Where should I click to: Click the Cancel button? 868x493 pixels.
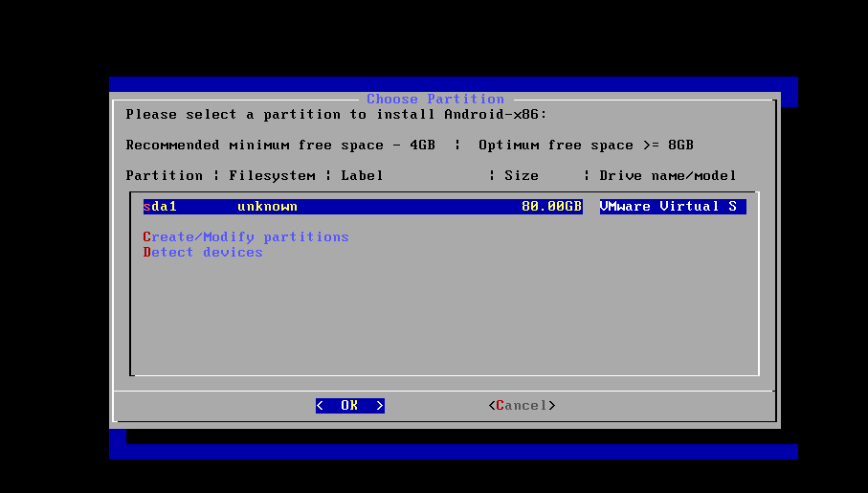click(522, 406)
